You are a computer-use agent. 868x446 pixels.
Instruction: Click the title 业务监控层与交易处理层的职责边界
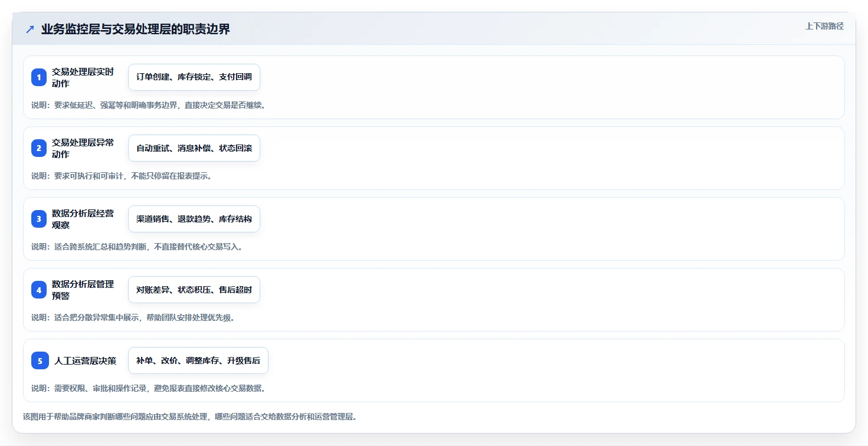coord(135,29)
